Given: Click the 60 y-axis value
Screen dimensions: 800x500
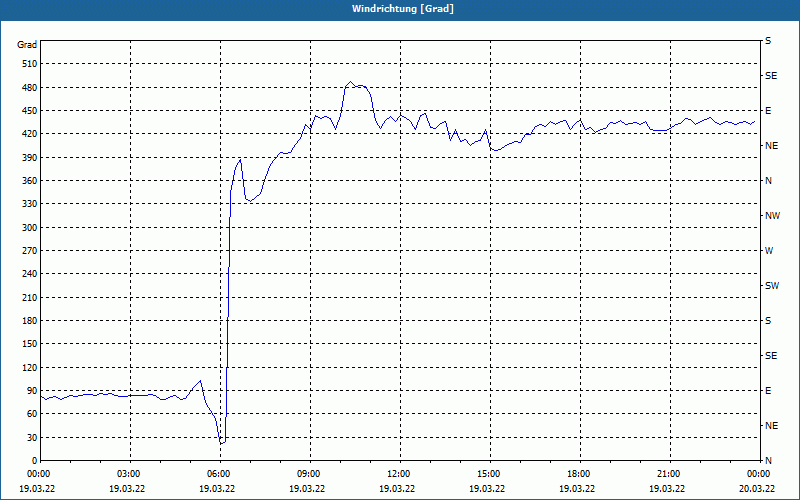Looking at the screenshot, I should (x=32, y=414).
